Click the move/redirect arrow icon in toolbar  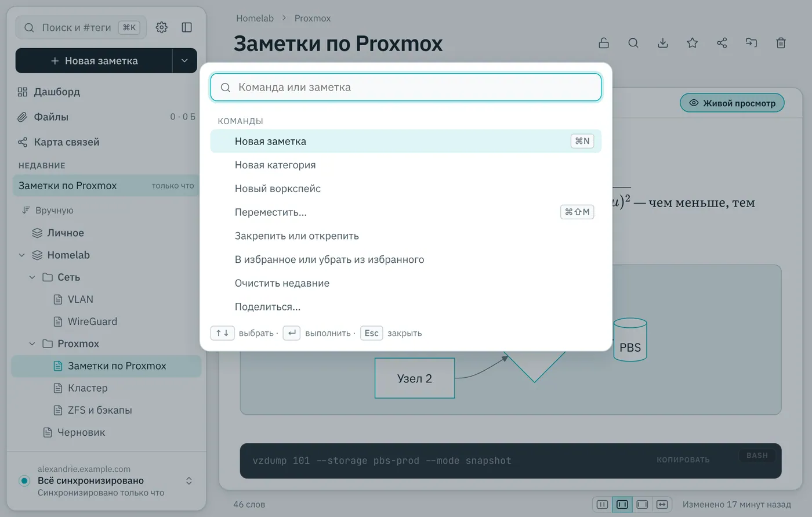[x=752, y=43]
